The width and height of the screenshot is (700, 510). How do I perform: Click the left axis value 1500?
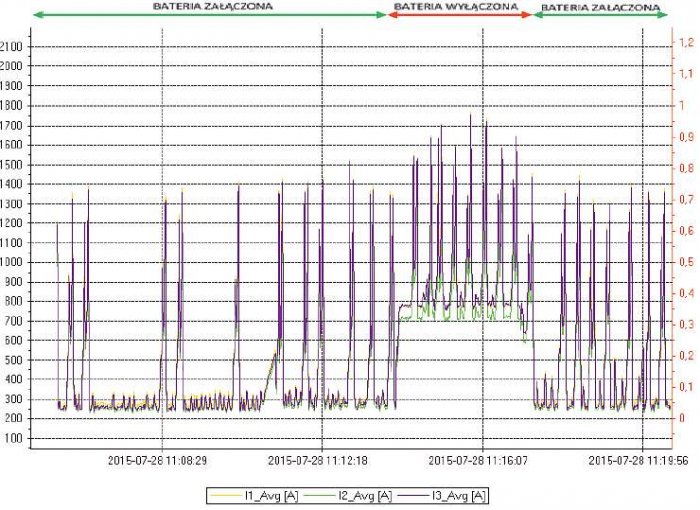(11, 165)
